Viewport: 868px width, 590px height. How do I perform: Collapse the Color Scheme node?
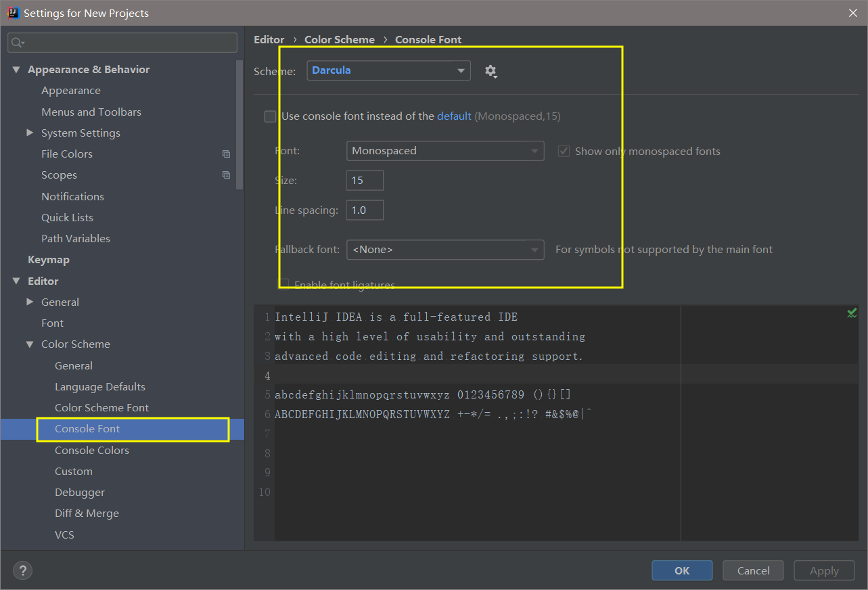(30, 344)
